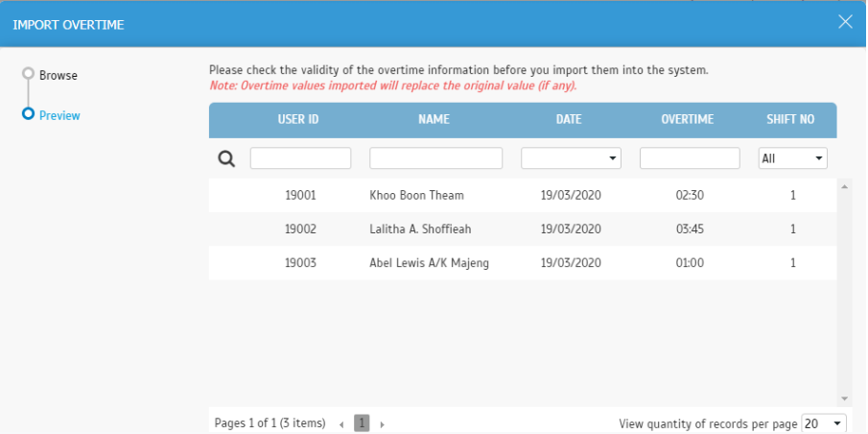
Task: Go to next page arrow
Action: click(x=382, y=424)
